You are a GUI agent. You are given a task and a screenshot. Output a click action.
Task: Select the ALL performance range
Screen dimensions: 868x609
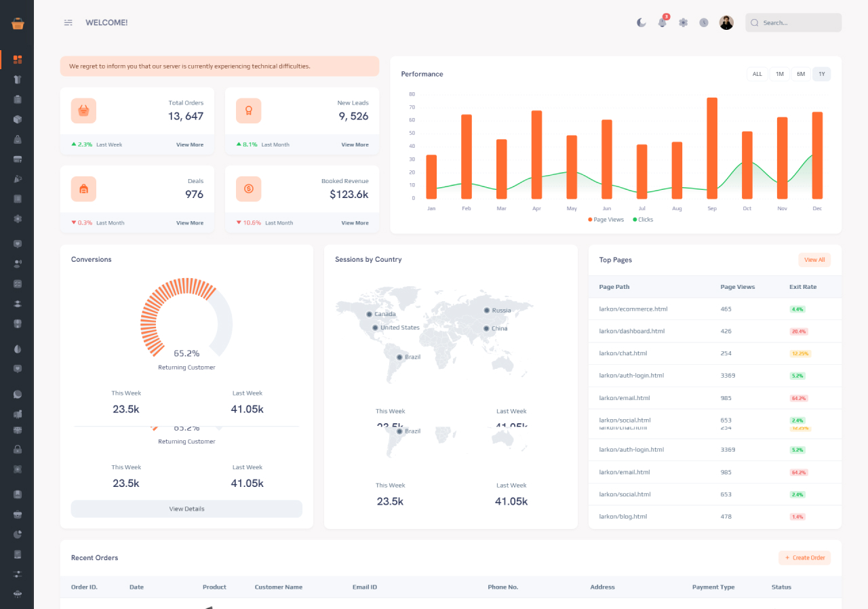click(x=757, y=74)
